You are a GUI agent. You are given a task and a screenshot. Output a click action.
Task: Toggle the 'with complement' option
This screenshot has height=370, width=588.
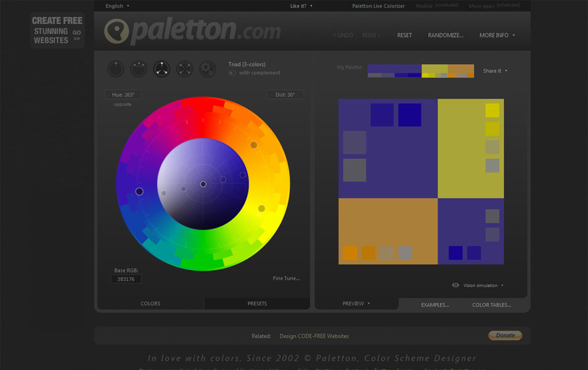232,73
